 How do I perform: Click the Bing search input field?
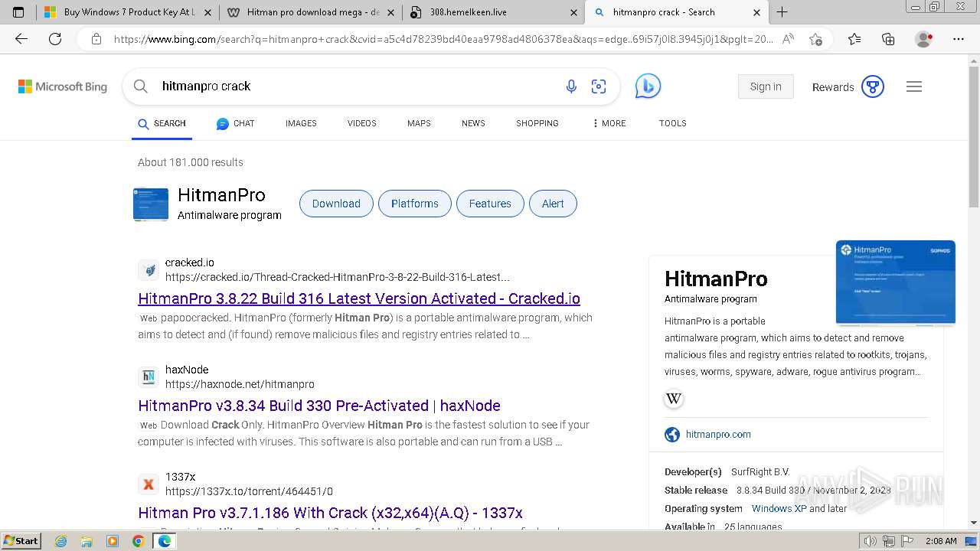tap(359, 86)
